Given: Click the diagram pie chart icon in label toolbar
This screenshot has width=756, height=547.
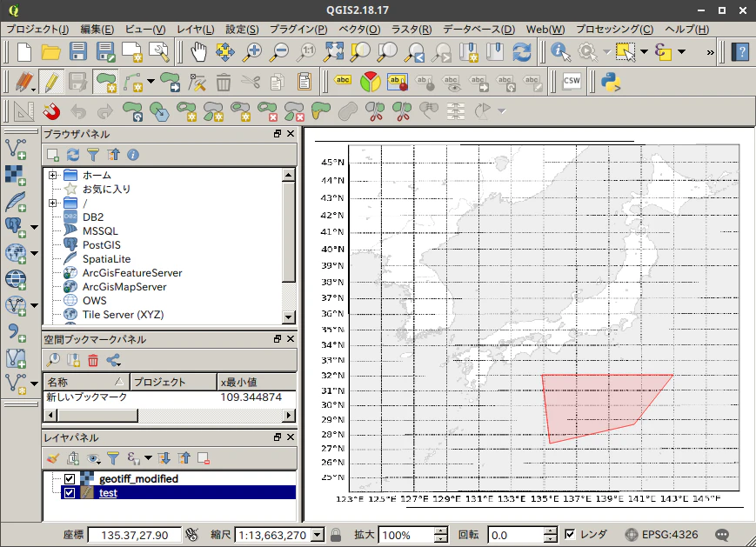Looking at the screenshot, I should tap(371, 82).
